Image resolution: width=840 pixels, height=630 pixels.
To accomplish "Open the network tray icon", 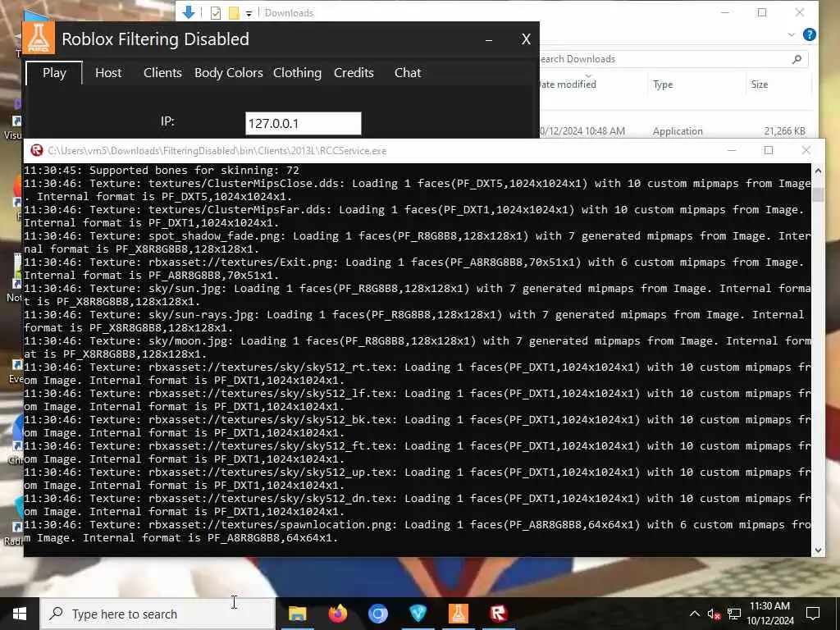I will coord(734,614).
